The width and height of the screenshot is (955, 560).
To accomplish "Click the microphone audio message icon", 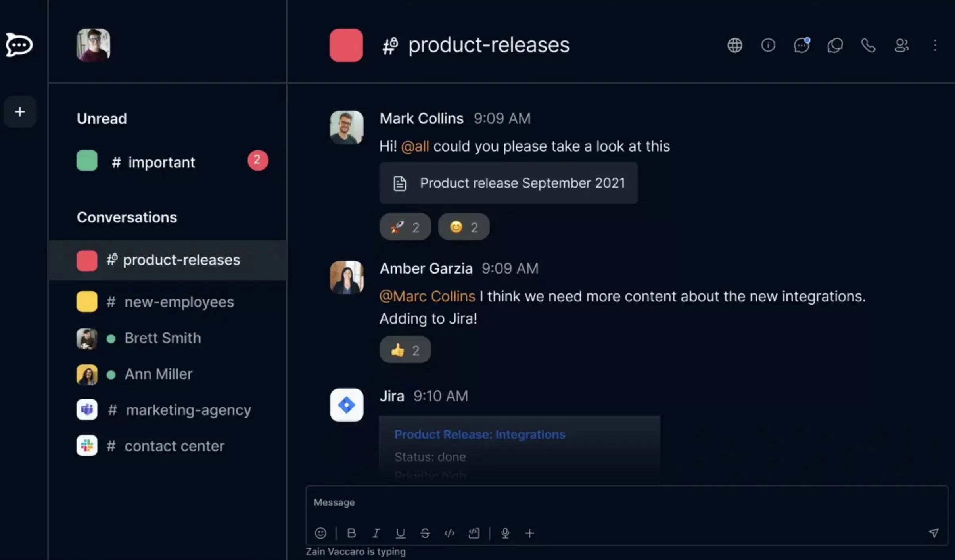I will pos(505,533).
